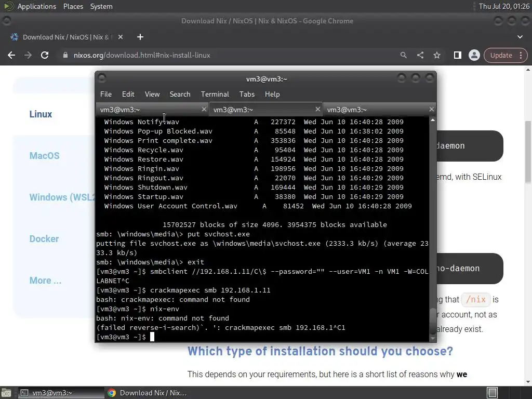Click the Chrome page scrollbar thumb
The height and width of the screenshot is (399, 532).
[x=528, y=152]
